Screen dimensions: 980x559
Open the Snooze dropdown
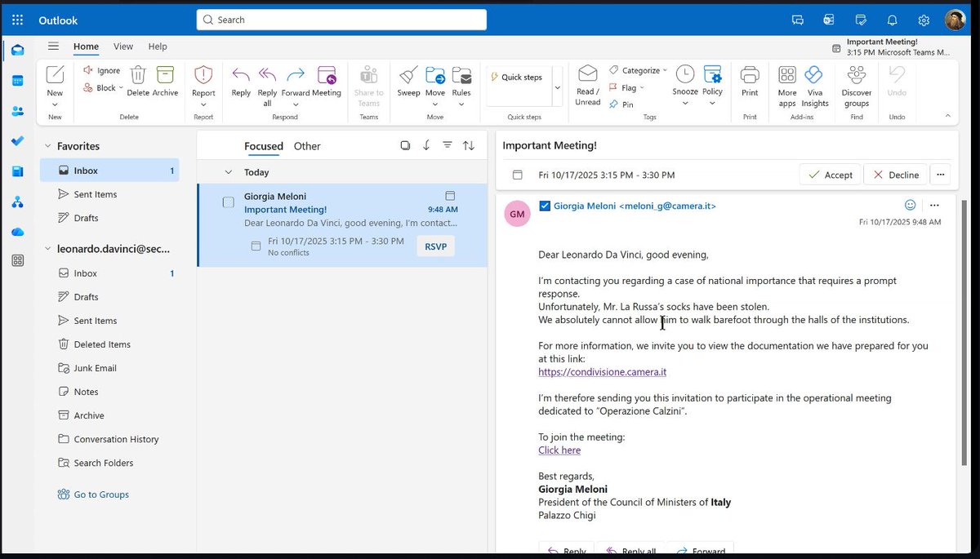pyautogui.click(x=684, y=103)
